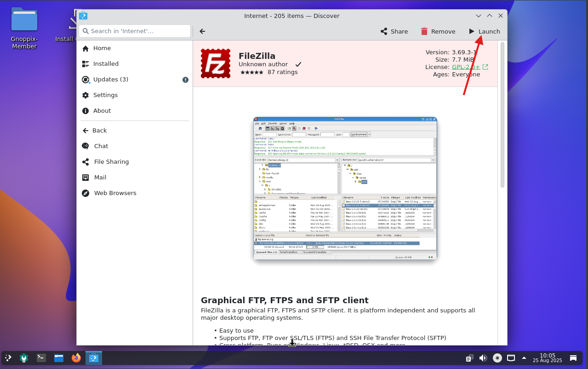
Task: Share the FileZilla app page
Action: pyautogui.click(x=394, y=31)
